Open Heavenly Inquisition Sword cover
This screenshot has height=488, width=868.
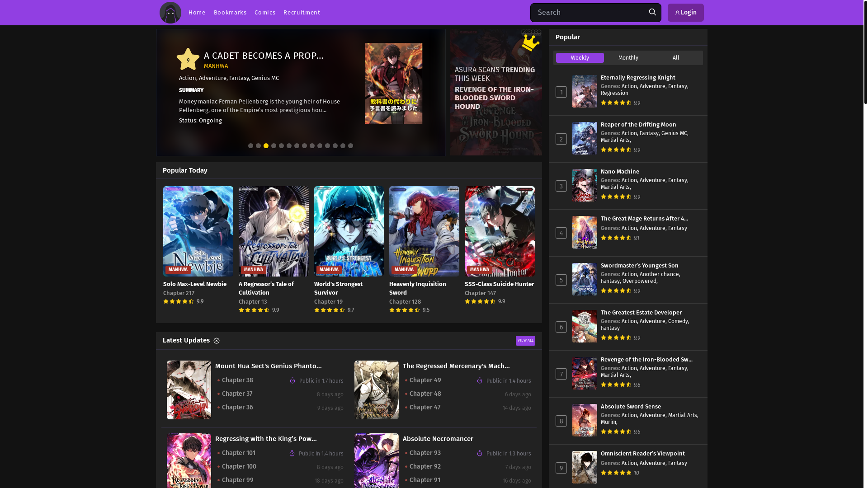click(424, 231)
